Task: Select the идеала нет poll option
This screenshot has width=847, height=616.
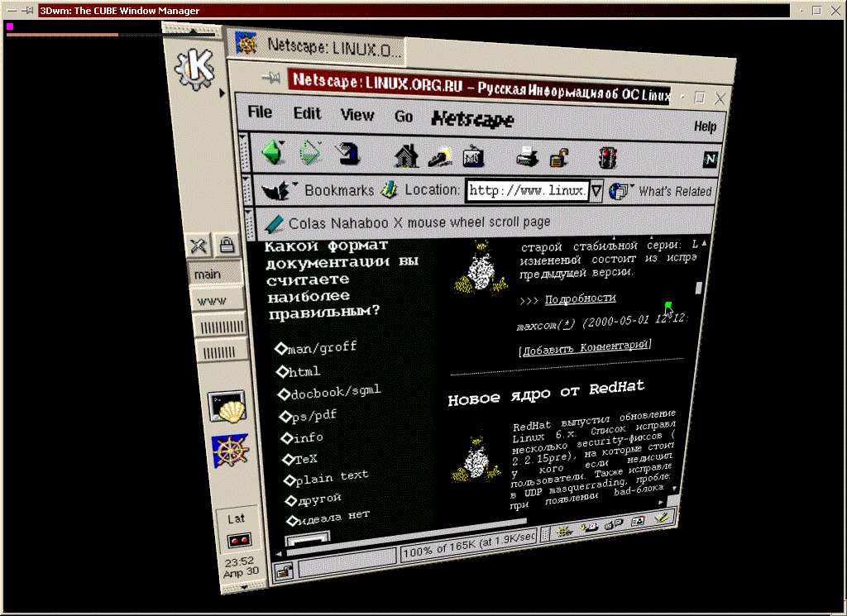Action: coord(292,520)
